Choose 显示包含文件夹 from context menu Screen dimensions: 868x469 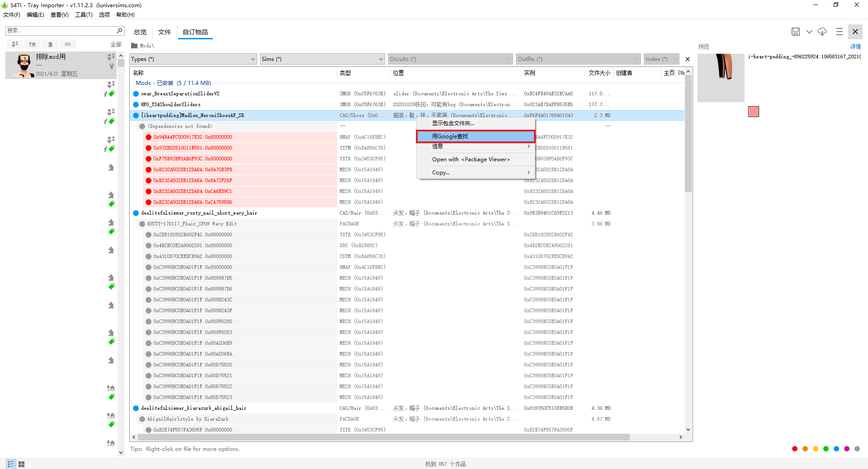click(x=476, y=123)
